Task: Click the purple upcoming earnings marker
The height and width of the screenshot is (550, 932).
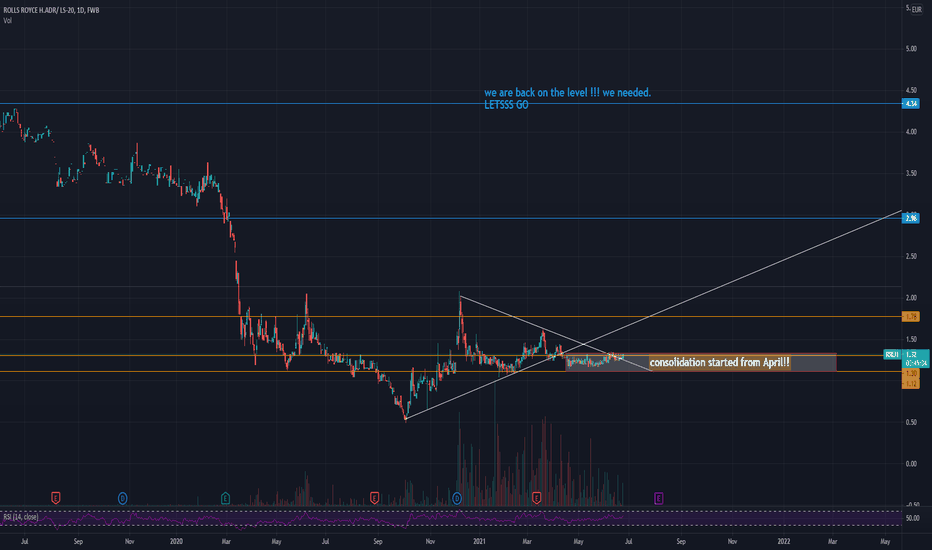Action: [659, 498]
